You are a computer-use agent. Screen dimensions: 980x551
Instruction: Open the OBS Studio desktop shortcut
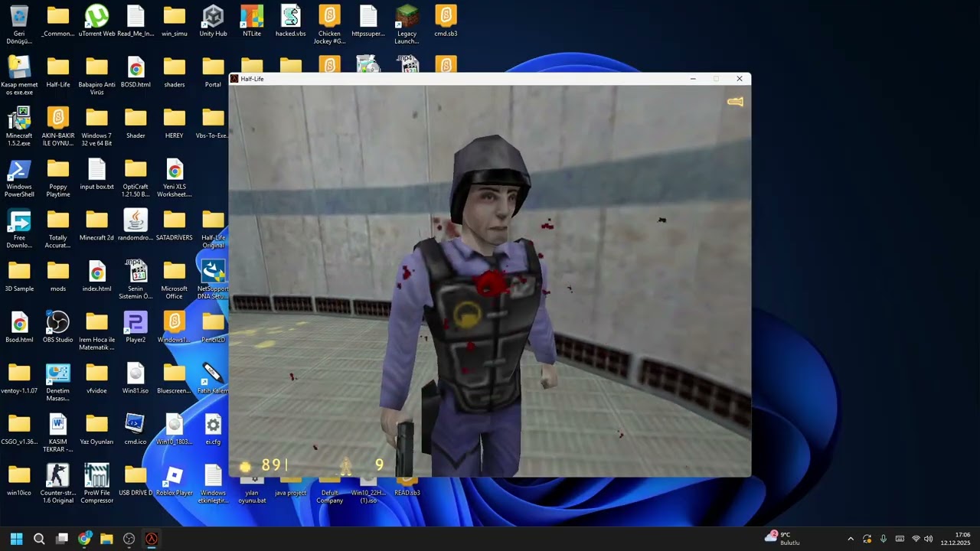tap(58, 328)
